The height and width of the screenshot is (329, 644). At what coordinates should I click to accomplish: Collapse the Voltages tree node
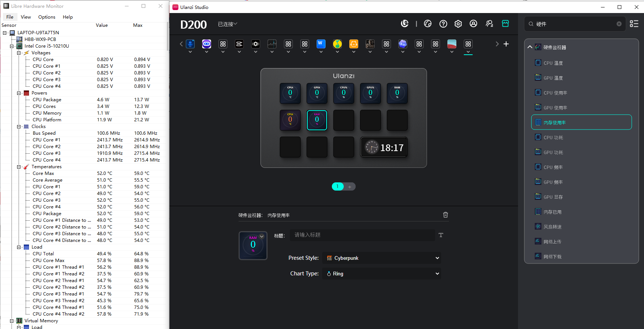pos(19,53)
